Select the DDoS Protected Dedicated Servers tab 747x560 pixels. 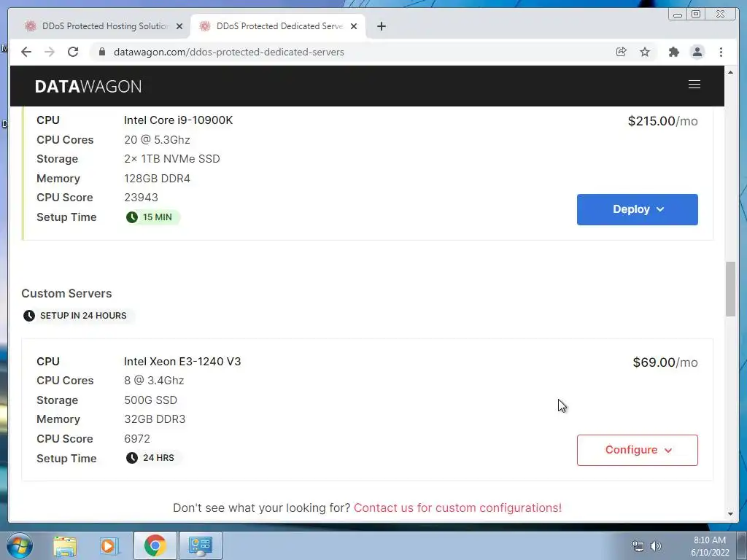point(278,26)
